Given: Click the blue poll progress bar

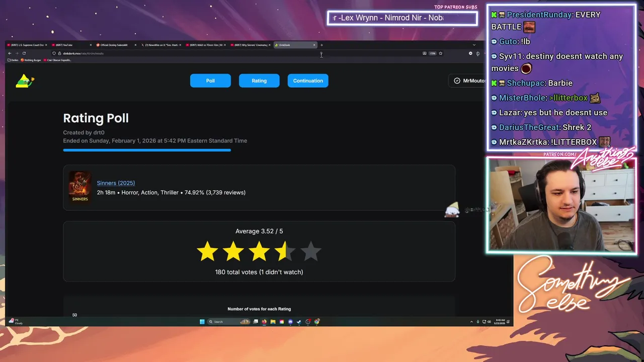Looking at the screenshot, I should pyautogui.click(x=147, y=150).
